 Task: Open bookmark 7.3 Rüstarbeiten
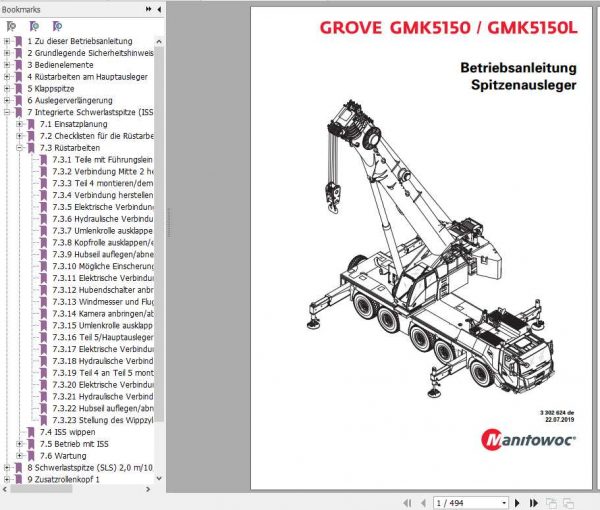pos(70,148)
